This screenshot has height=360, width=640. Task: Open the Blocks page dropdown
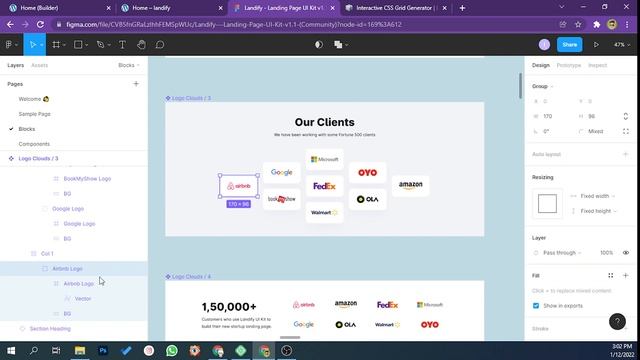coord(129,65)
